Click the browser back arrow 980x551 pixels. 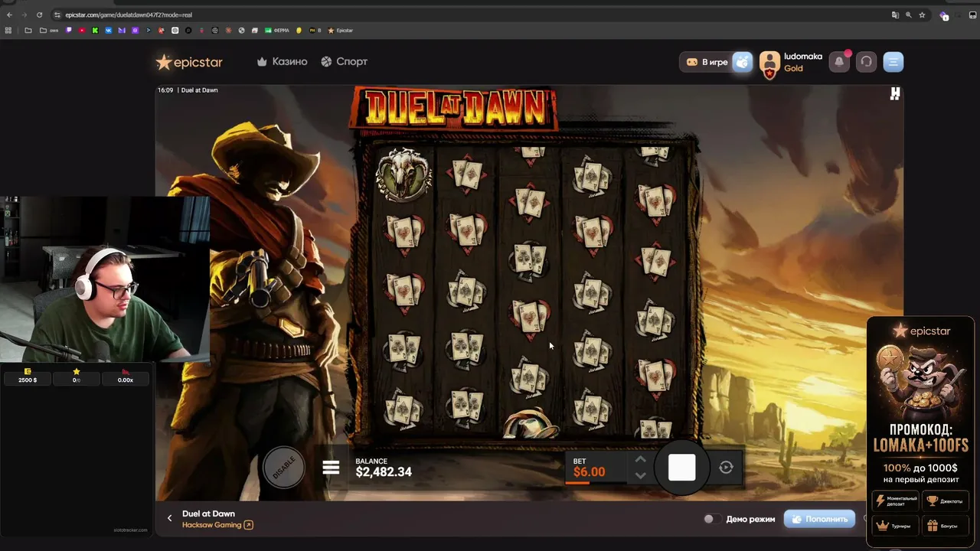pyautogui.click(x=9, y=15)
